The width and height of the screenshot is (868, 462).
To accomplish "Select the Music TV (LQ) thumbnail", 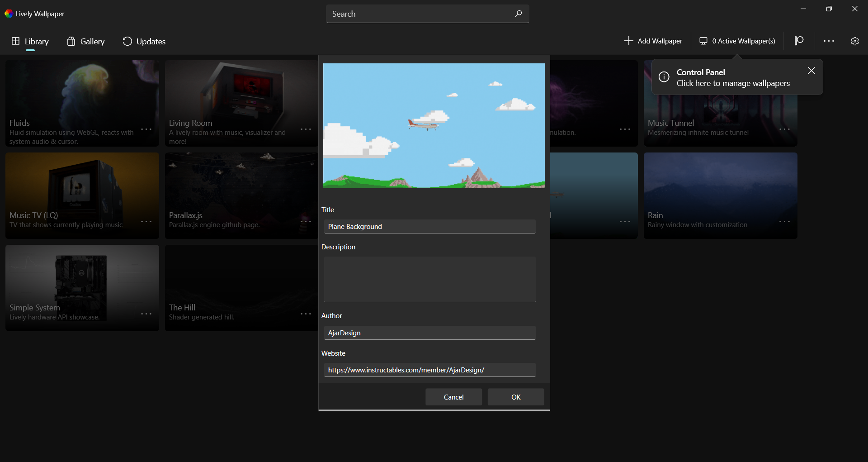I will 82,195.
